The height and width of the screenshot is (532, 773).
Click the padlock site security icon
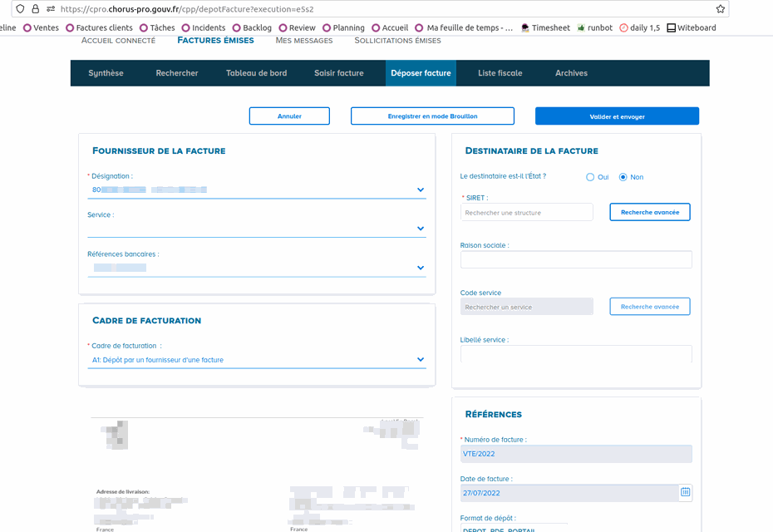tap(35, 9)
